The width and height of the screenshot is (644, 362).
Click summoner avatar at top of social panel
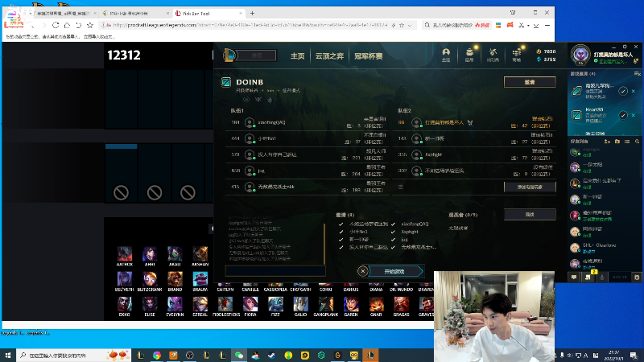[x=580, y=55]
